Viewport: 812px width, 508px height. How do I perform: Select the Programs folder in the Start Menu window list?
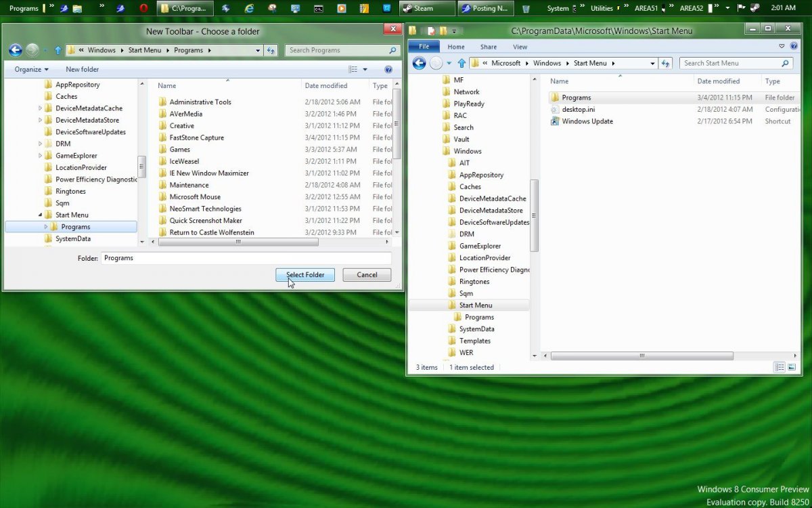click(x=576, y=98)
